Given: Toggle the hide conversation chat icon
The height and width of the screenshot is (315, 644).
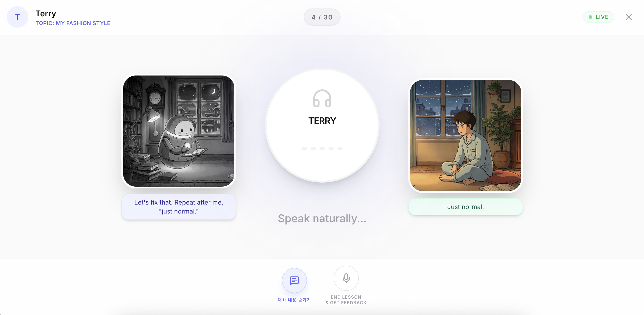Looking at the screenshot, I should [294, 280].
